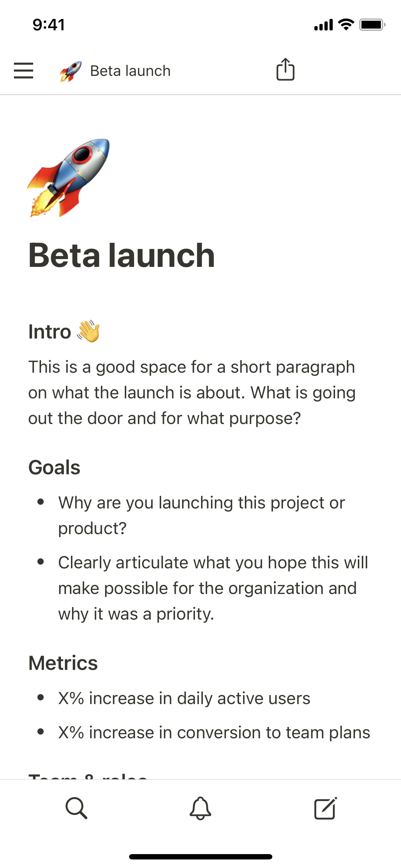This screenshot has width=401, height=868.
Task: Tap the small rocket icon in header
Action: [70, 71]
